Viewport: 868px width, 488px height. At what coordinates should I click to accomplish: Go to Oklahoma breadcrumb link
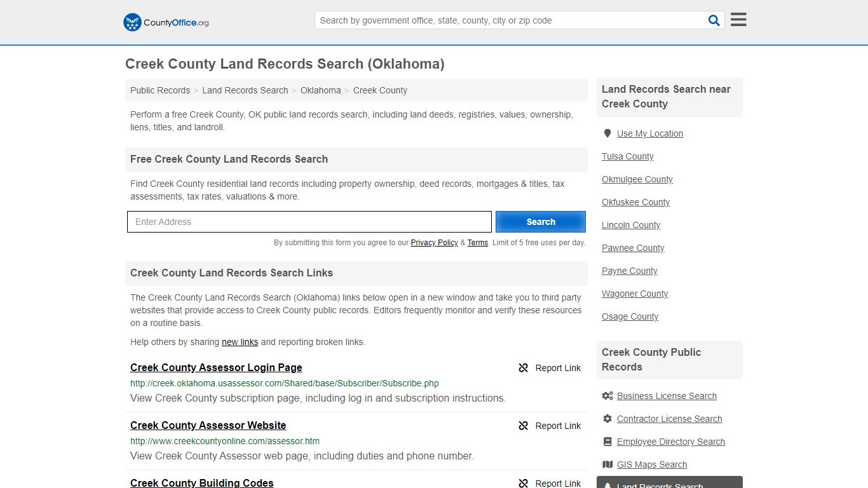pos(321,90)
